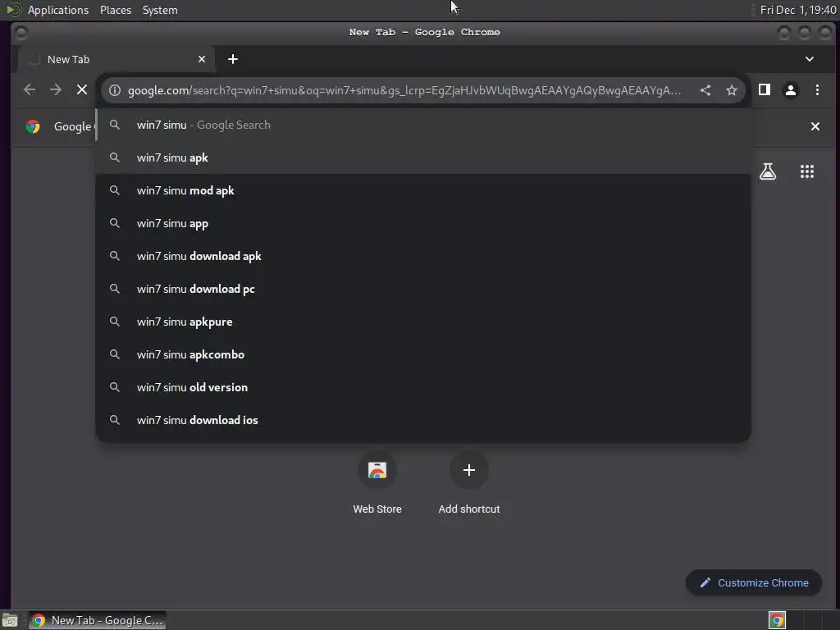Click the clock in top panel
The image size is (840, 630).
tap(798, 10)
